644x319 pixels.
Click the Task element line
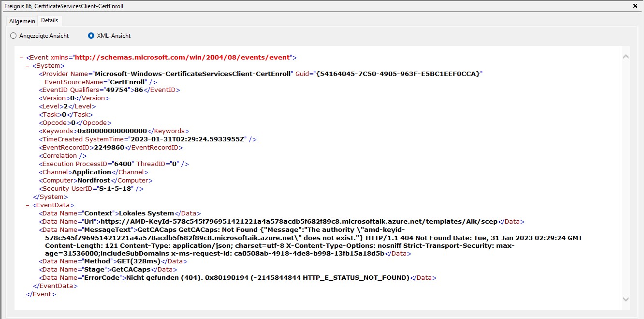[x=66, y=115]
